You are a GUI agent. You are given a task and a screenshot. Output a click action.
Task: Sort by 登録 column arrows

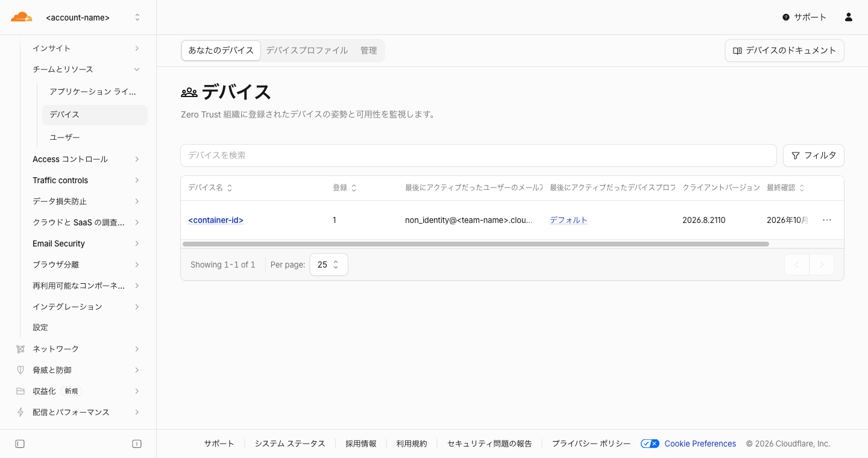[x=354, y=188]
